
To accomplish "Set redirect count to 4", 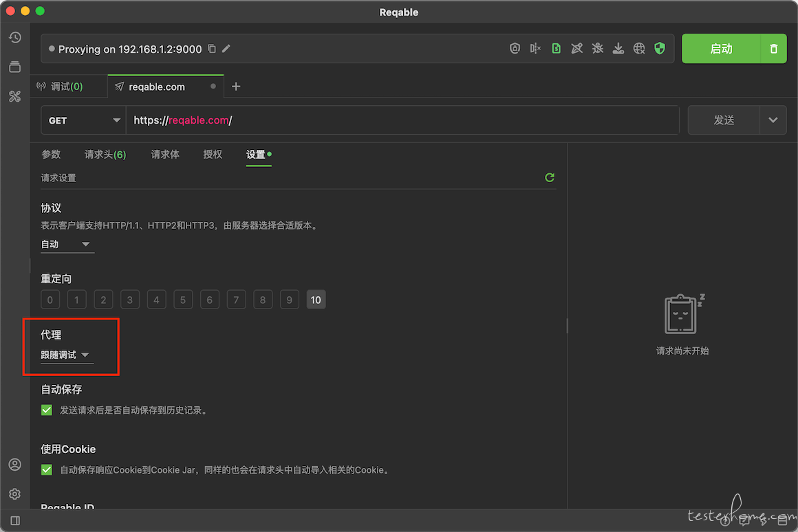I will (156, 300).
